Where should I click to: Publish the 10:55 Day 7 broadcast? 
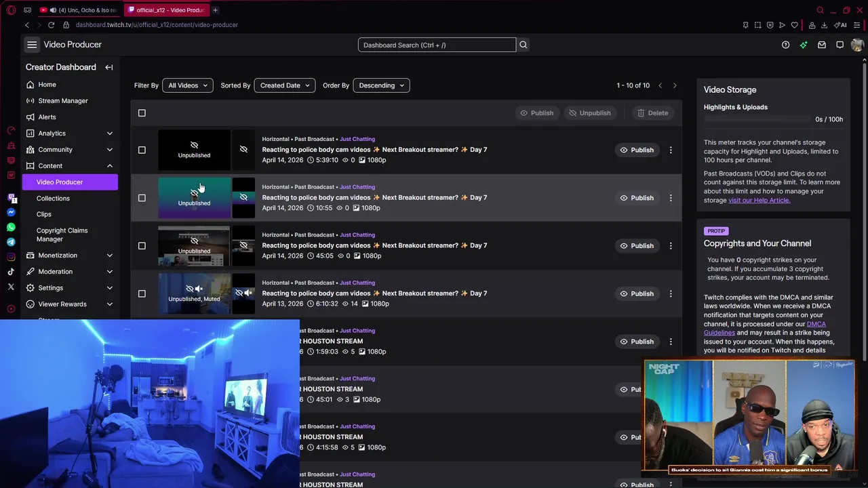[637, 198]
